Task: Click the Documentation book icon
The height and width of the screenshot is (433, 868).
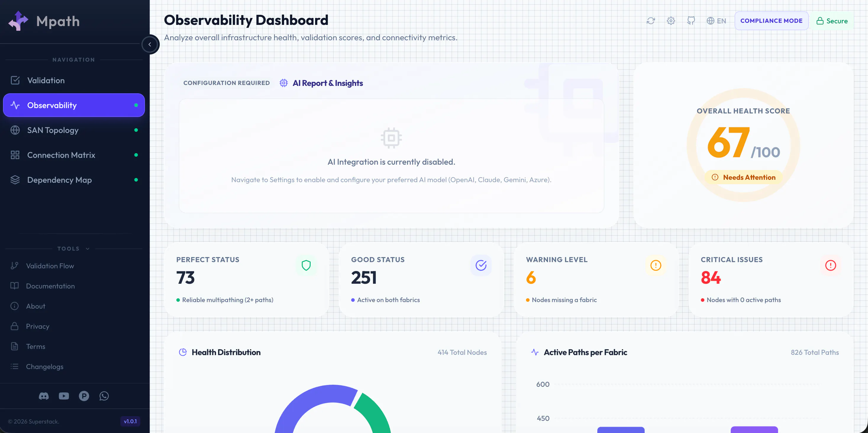Action: [x=14, y=286]
